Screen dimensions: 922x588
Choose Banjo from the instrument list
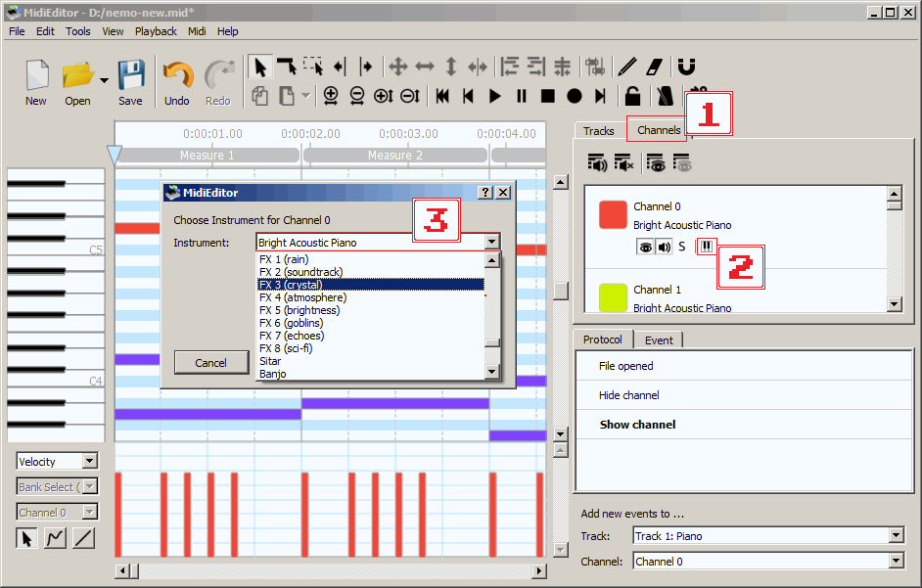(x=370, y=374)
